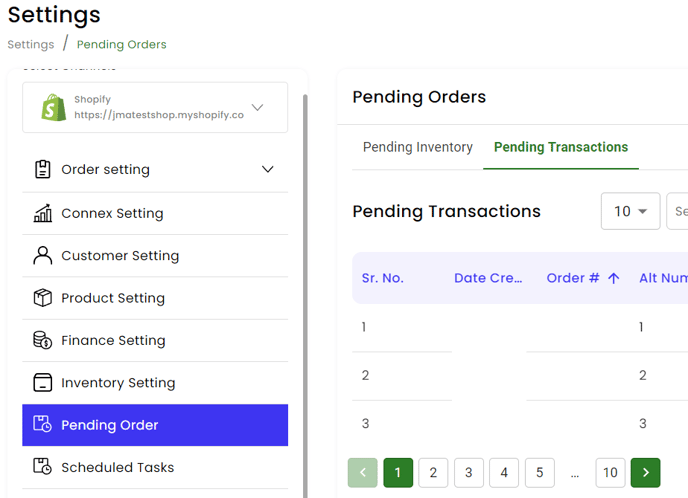This screenshot has height=498, width=688.
Task: Click the Pending Orders breadcrumb link
Action: click(x=122, y=44)
